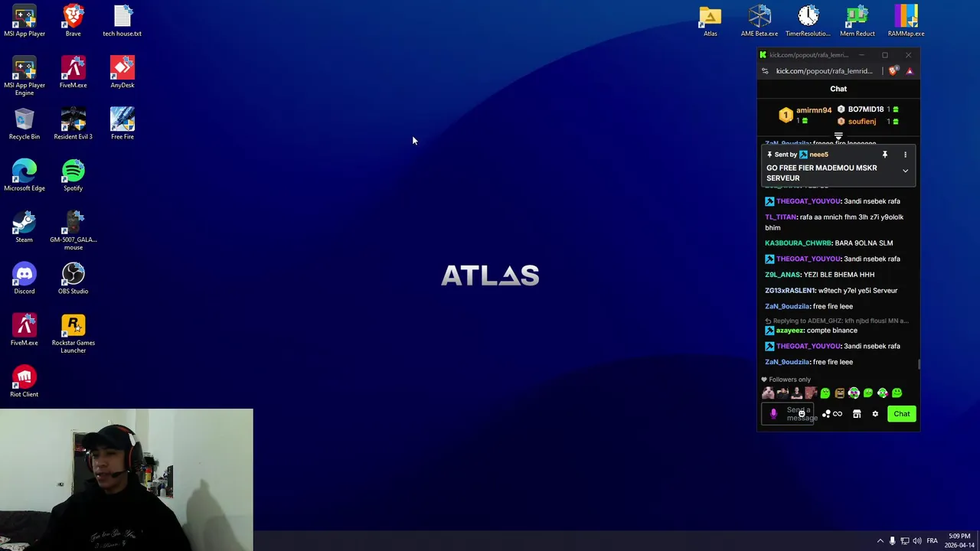This screenshot has height=551, width=980.
Task: Open the TimerResolution desktop shortcut
Action: (808, 21)
